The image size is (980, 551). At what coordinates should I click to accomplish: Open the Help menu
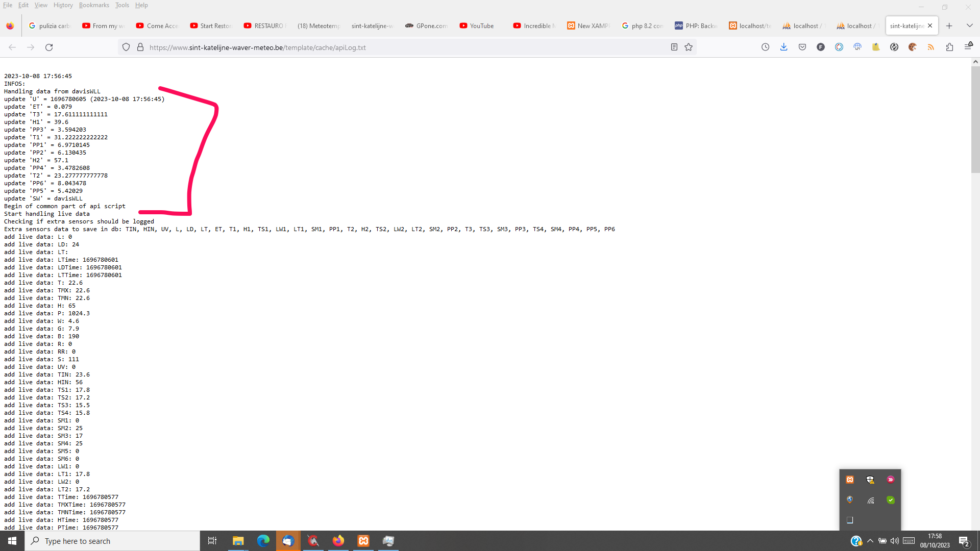tap(141, 5)
